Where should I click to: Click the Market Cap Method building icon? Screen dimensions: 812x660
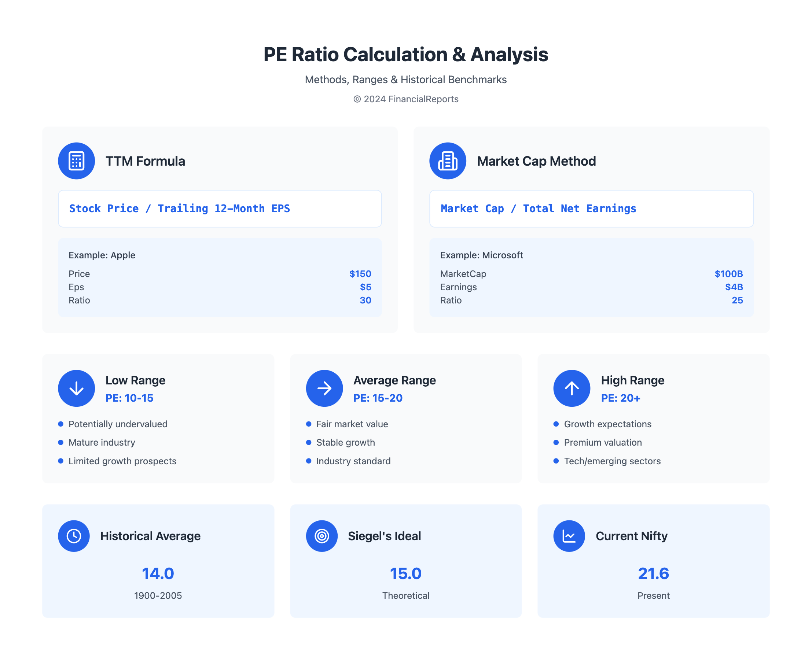tap(448, 161)
